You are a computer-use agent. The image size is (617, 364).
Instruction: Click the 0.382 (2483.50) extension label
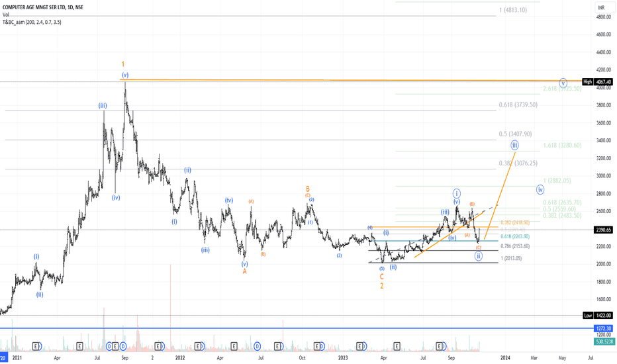pos(562,216)
